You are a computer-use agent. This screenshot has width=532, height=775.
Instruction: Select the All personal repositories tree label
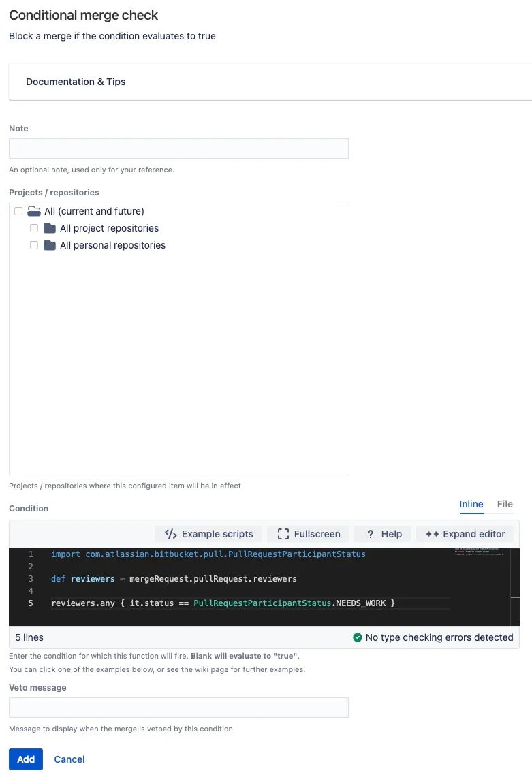[x=112, y=245]
